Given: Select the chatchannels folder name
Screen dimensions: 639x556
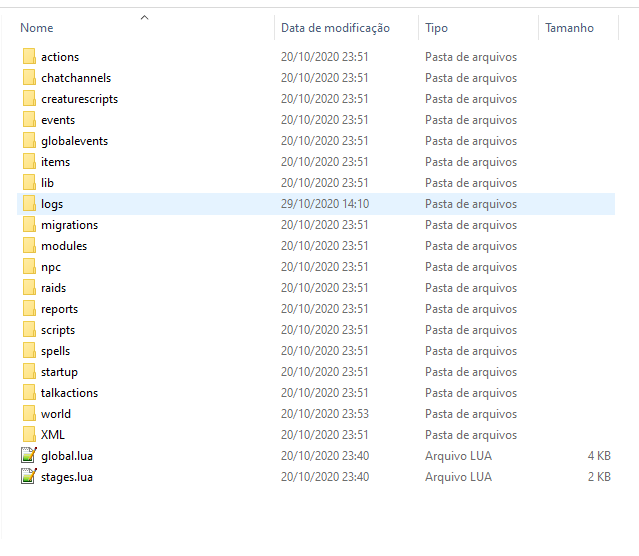Looking at the screenshot, I should coord(76,77).
